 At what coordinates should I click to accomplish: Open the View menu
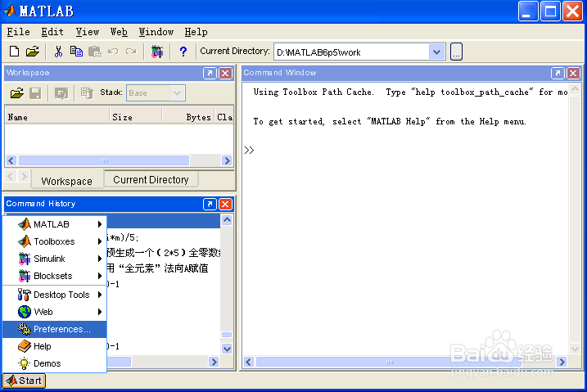(88, 32)
